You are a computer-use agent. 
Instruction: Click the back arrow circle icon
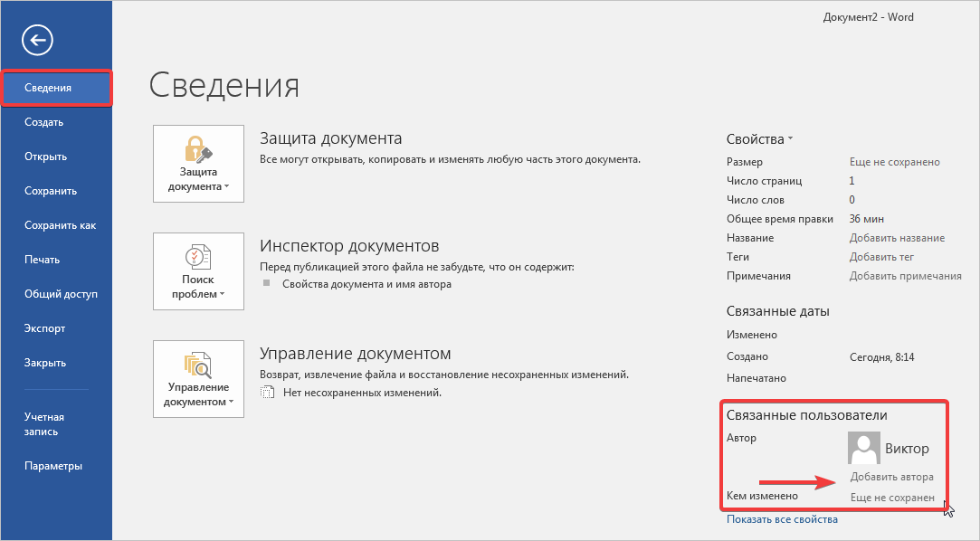pos(39,40)
